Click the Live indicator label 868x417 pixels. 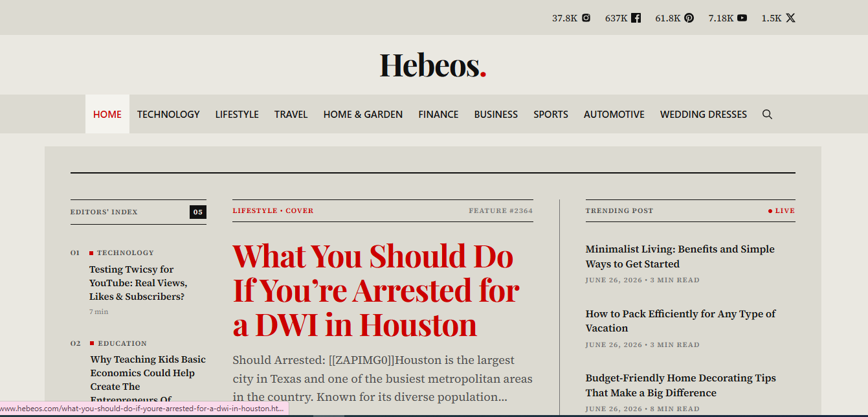(x=782, y=211)
